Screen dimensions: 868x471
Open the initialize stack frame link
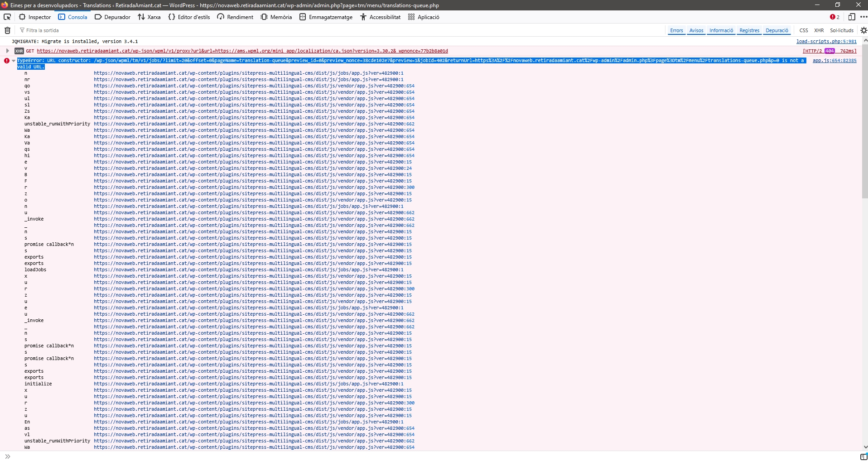[249, 384]
